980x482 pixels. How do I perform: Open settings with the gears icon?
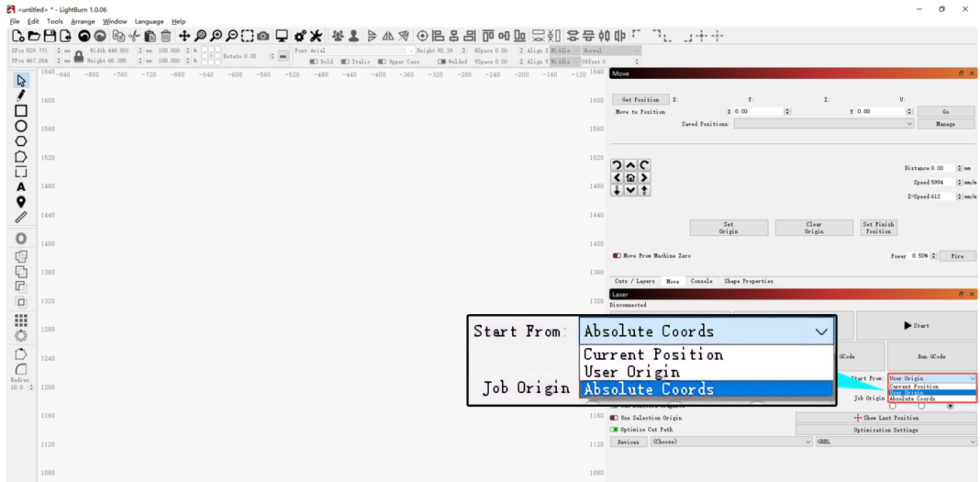(x=300, y=36)
